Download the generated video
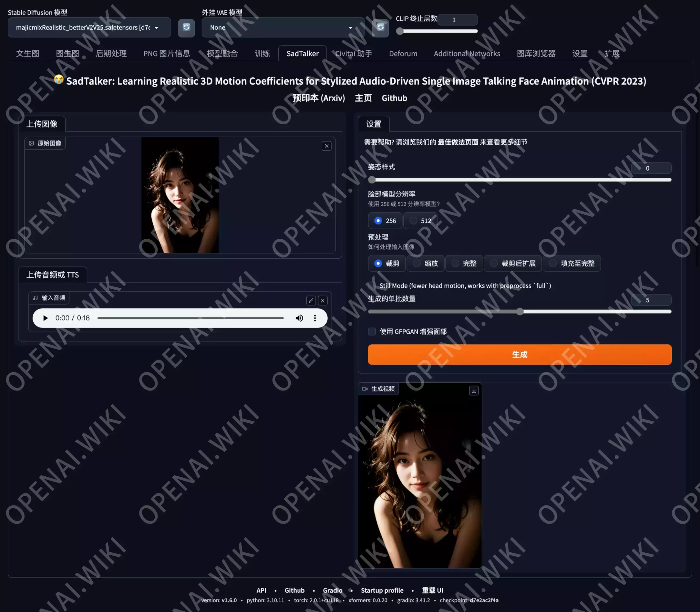This screenshot has width=700, height=612. [474, 390]
